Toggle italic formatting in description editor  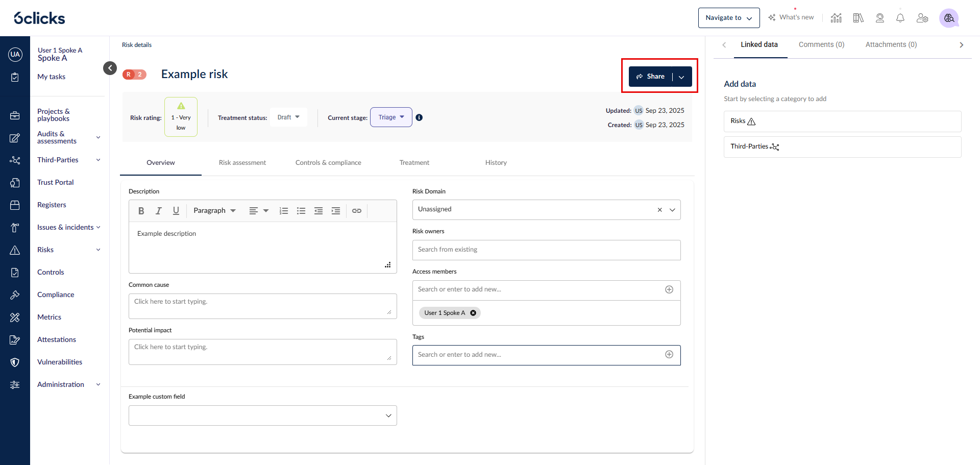point(159,211)
